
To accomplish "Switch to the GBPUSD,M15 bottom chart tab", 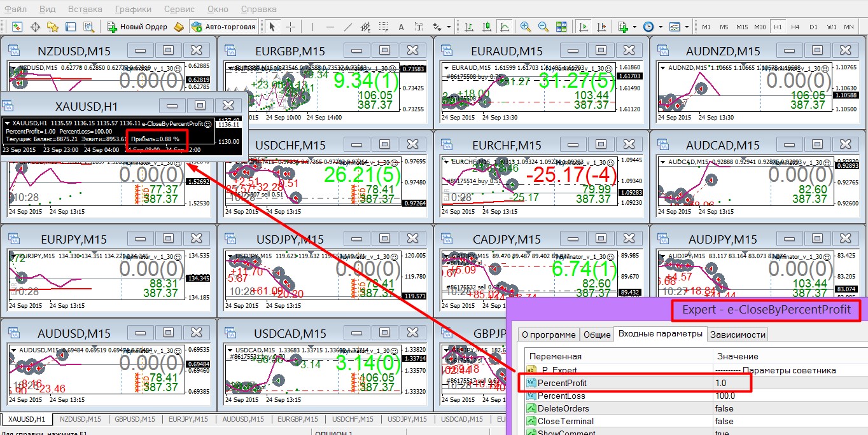I will [x=134, y=419].
